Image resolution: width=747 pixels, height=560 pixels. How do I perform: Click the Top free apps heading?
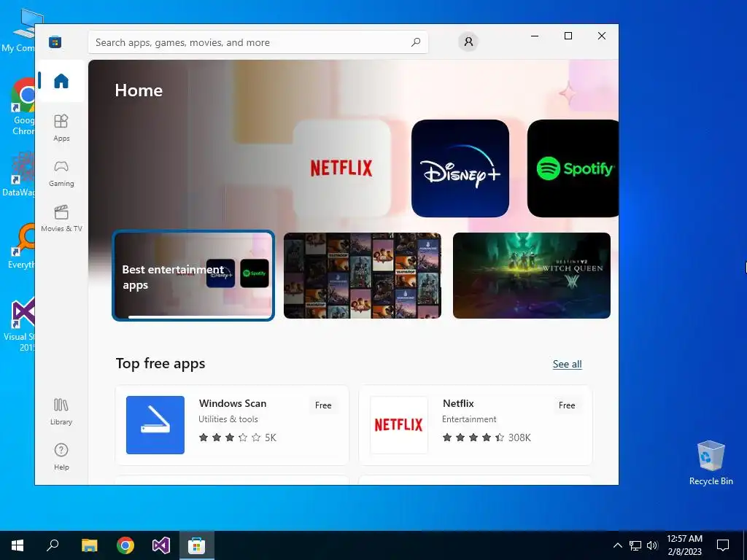pyautogui.click(x=160, y=363)
